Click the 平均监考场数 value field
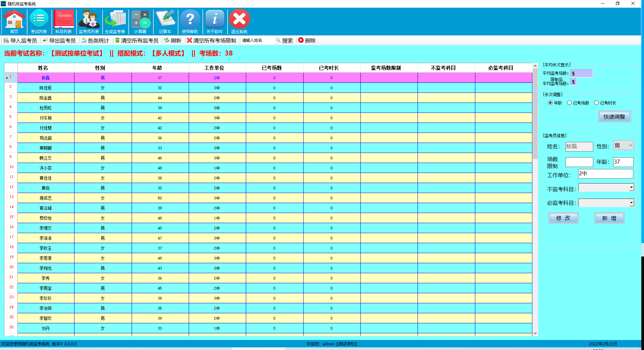644x350 pixels. pos(582,73)
